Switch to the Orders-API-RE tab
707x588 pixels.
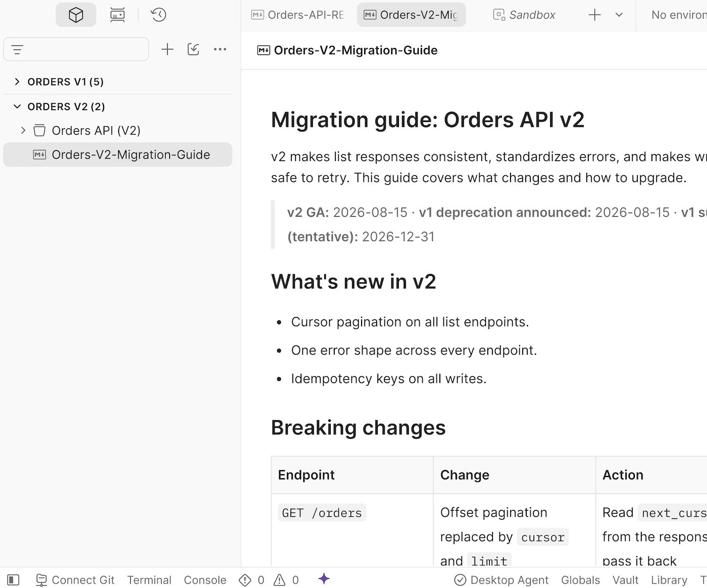point(298,15)
